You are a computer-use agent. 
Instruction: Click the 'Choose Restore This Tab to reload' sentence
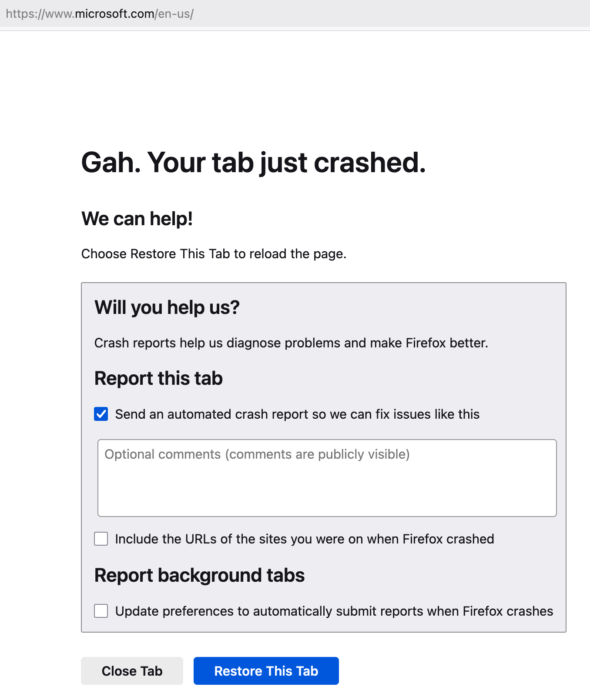(214, 254)
